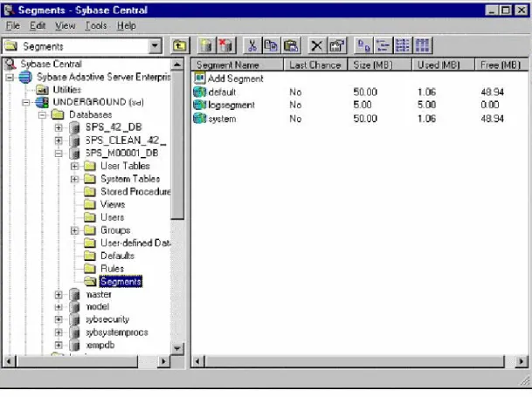532x397 pixels.
Task: Click the Sybase Adaptive Server Enterprise globe icon
Action: (25, 77)
